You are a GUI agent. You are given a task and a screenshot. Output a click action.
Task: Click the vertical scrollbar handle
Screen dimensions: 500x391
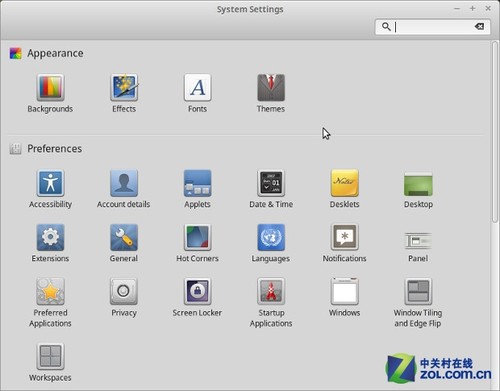click(x=495, y=132)
